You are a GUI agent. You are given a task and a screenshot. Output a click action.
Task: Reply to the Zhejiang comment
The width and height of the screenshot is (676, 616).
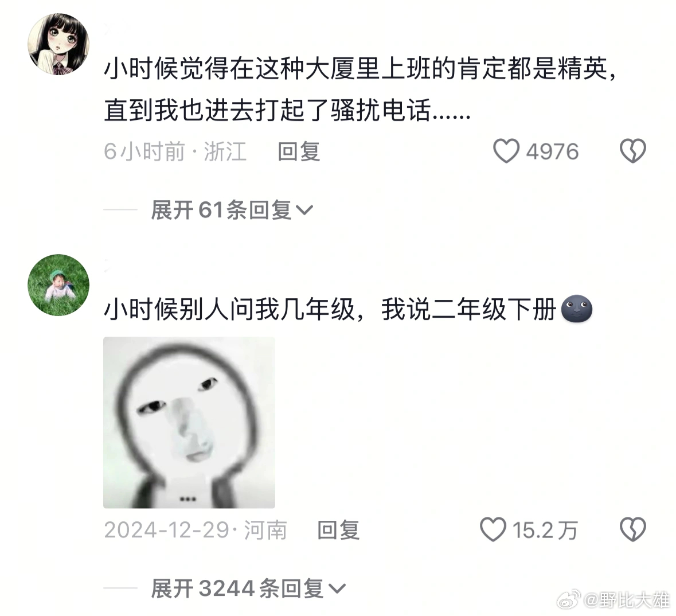tap(299, 152)
